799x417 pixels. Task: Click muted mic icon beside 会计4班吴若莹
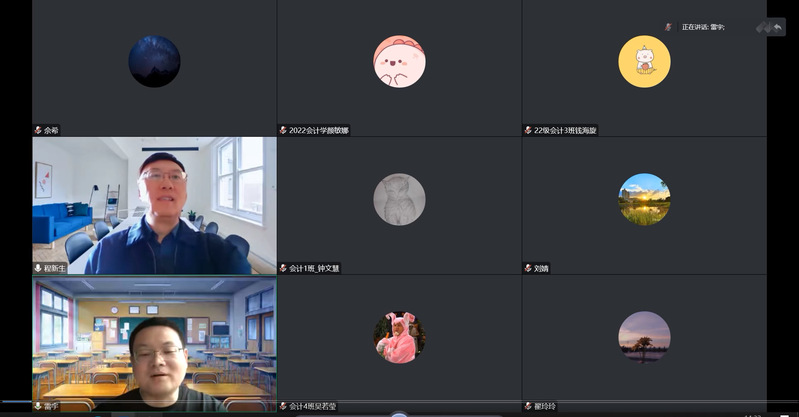[x=283, y=406]
